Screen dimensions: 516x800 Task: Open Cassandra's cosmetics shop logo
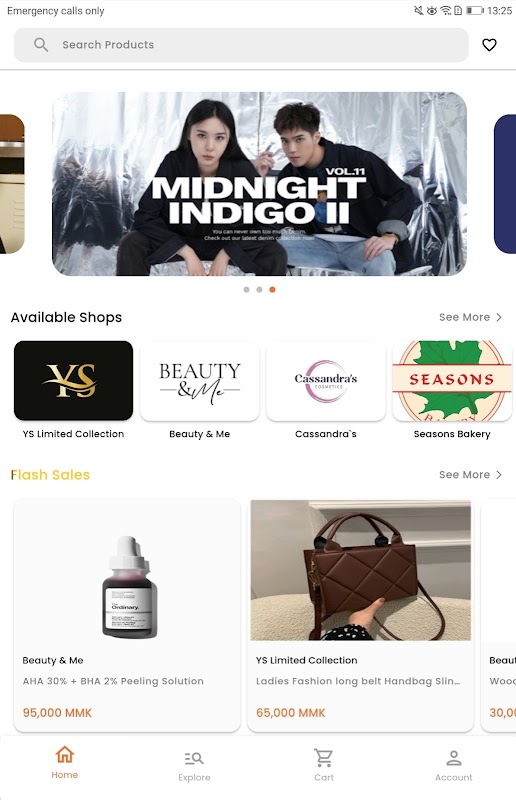click(x=326, y=381)
